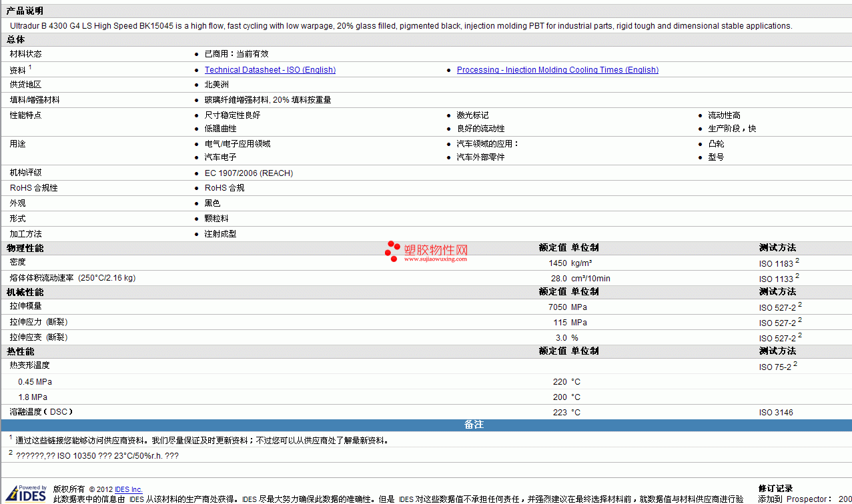Select the 总体 section header
This screenshot has height=504, width=852.
pos(16,39)
